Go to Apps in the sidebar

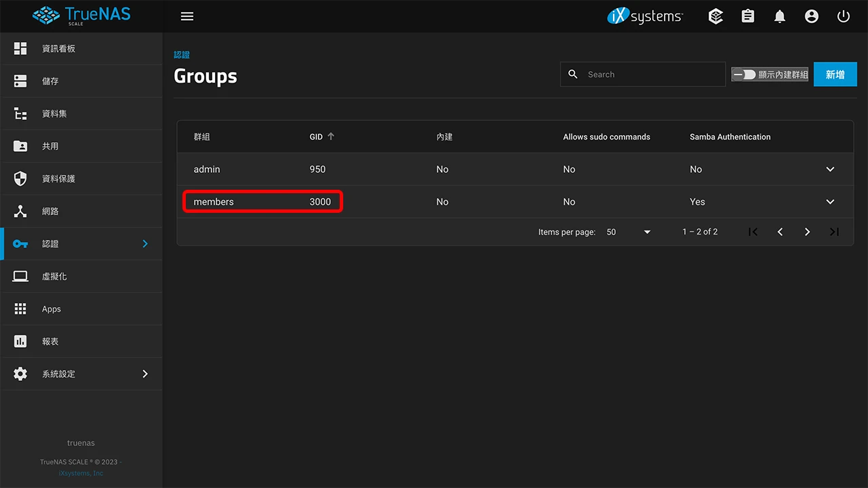click(x=52, y=309)
